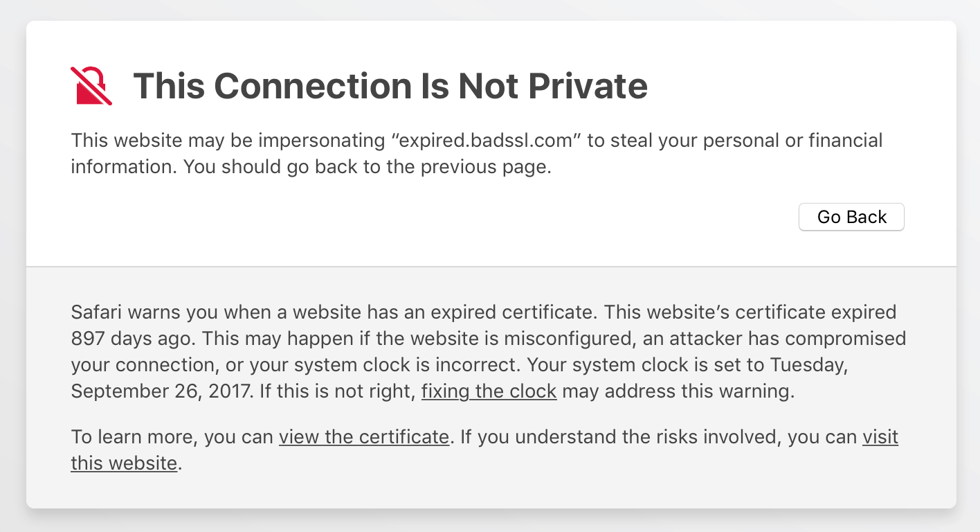Click the This Connection Is Not Private heading
Screen dimensions: 980x532
(391, 86)
